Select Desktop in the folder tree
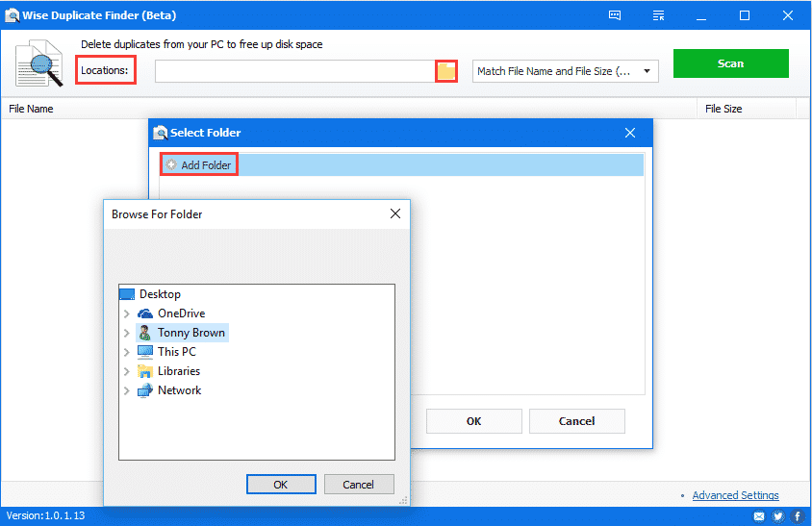Image resolution: width=812 pixels, height=526 pixels. [160, 294]
